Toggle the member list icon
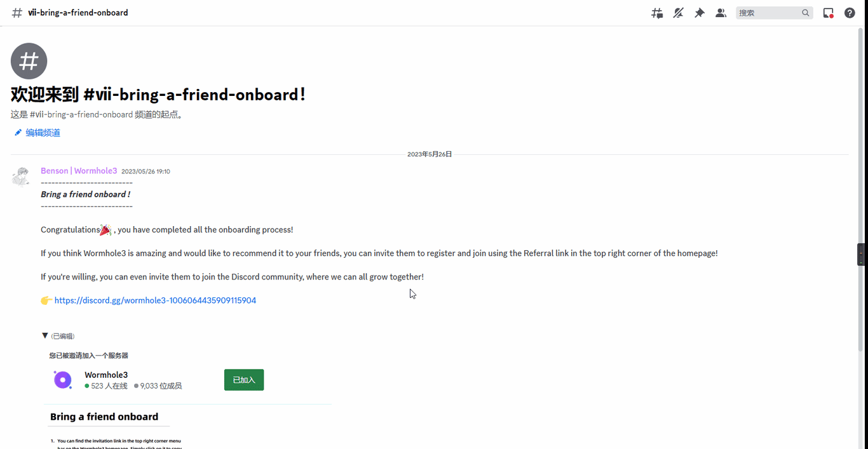 pyautogui.click(x=721, y=13)
